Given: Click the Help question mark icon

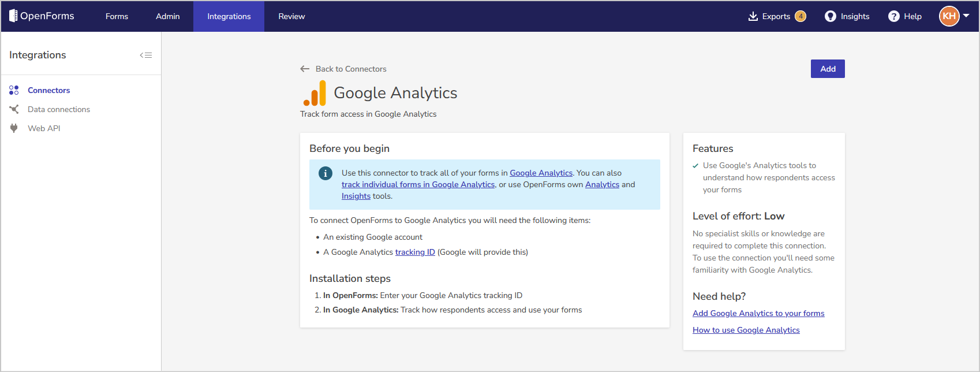Looking at the screenshot, I should (x=894, y=16).
